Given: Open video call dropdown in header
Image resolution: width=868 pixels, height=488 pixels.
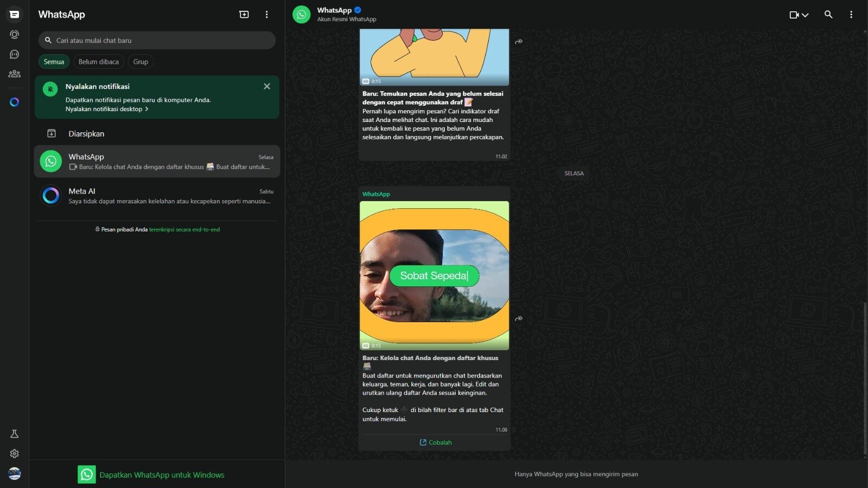Looking at the screenshot, I should [799, 15].
